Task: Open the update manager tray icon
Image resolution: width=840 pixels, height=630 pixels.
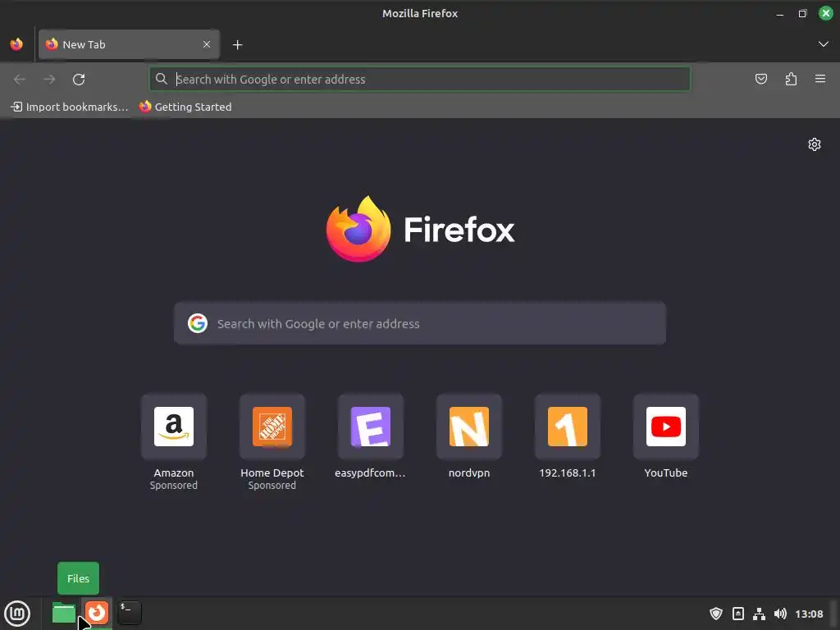Action: pos(737,614)
